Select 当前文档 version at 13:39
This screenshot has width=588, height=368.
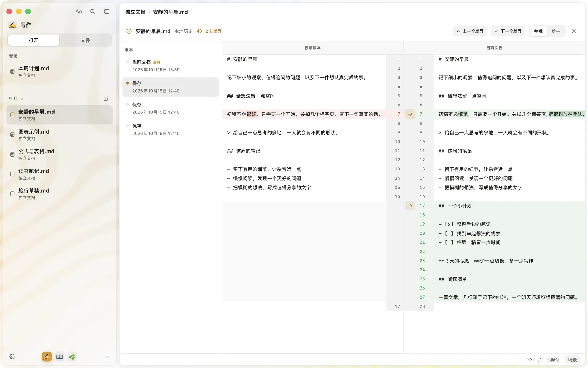pos(171,66)
